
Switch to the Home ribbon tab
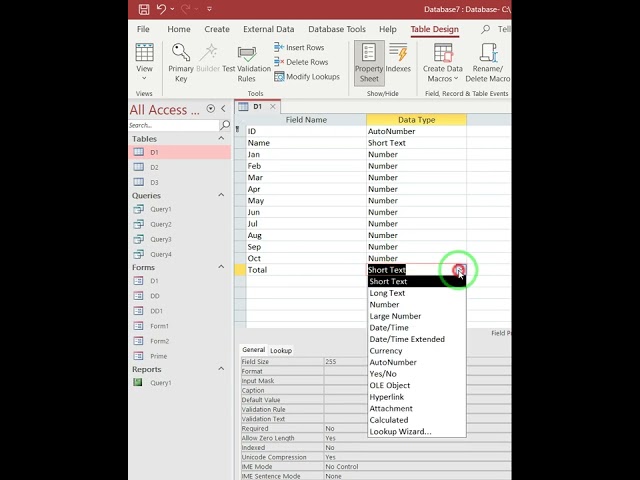pos(179,29)
